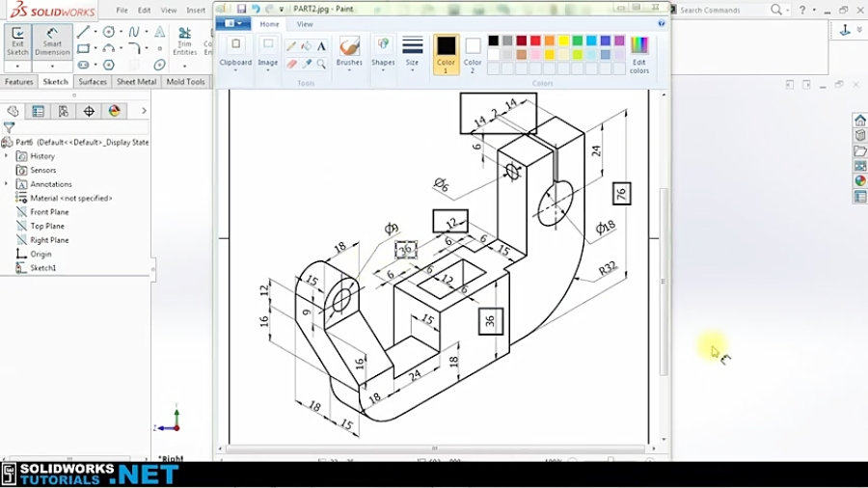Viewport: 868px width, 488px height.
Task: Select the sketch Text tool
Action: (x=159, y=32)
